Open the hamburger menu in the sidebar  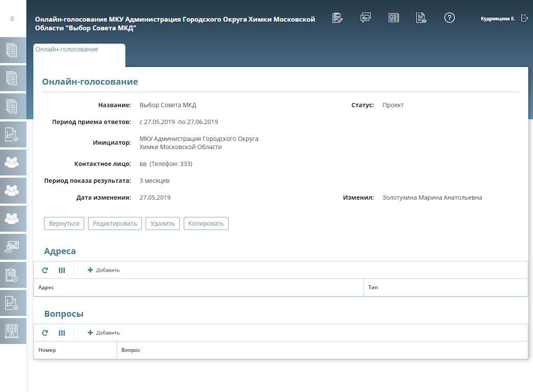pyautogui.click(x=12, y=18)
